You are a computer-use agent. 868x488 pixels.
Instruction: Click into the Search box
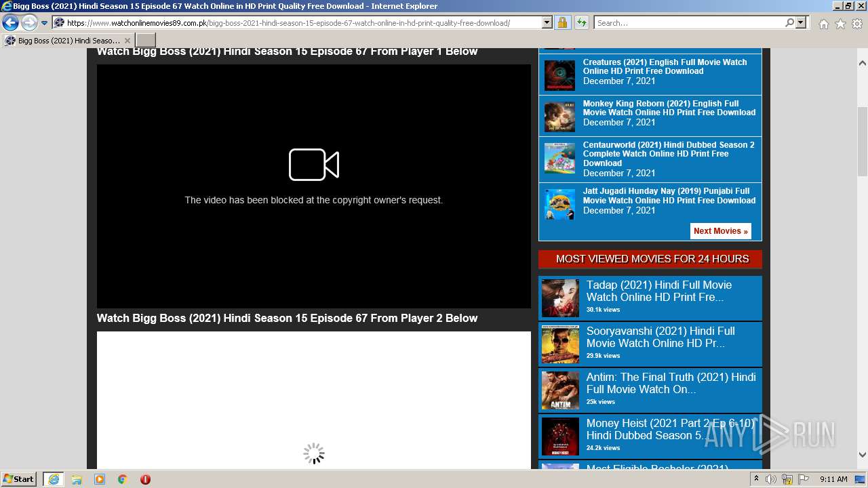(x=689, y=23)
